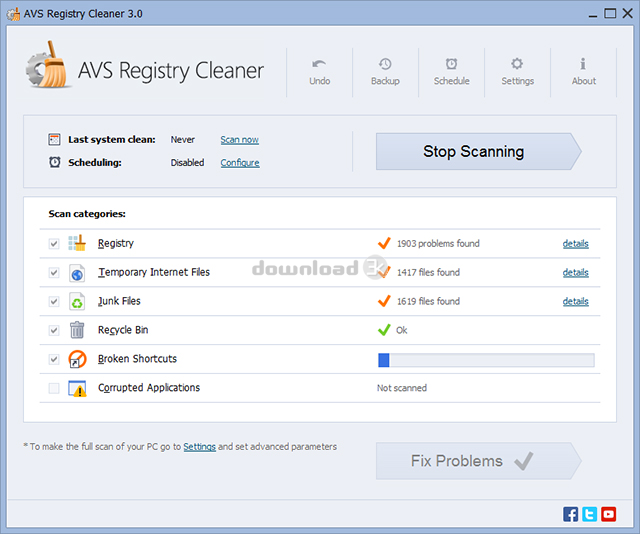Image resolution: width=640 pixels, height=534 pixels.
Task: Uncheck the Recycle Bin checkbox
Action: 54,330
